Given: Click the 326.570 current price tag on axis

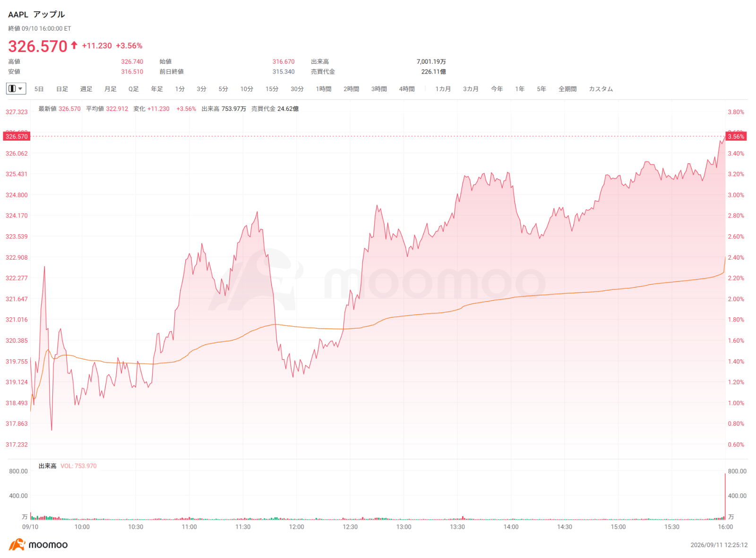Looking at the screenshot, I should click(17, 136).
